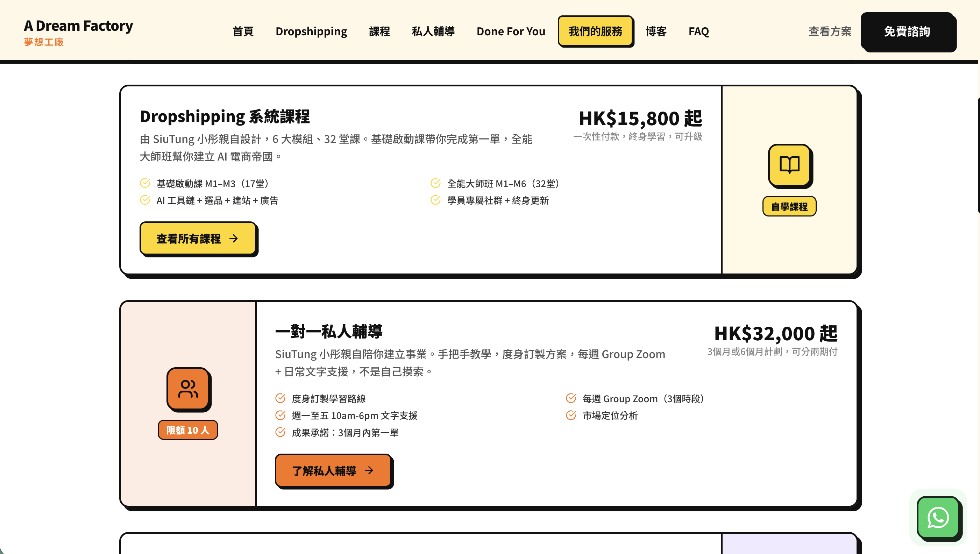
Task: Click arrow icon on 查看所有課程 button
Action: click(x=234, y=239)
